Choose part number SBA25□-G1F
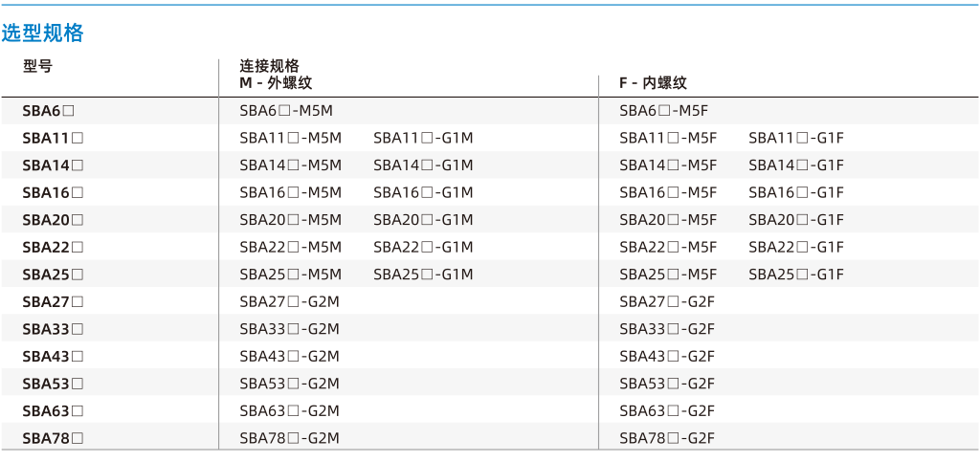 [x=796, y=275]
